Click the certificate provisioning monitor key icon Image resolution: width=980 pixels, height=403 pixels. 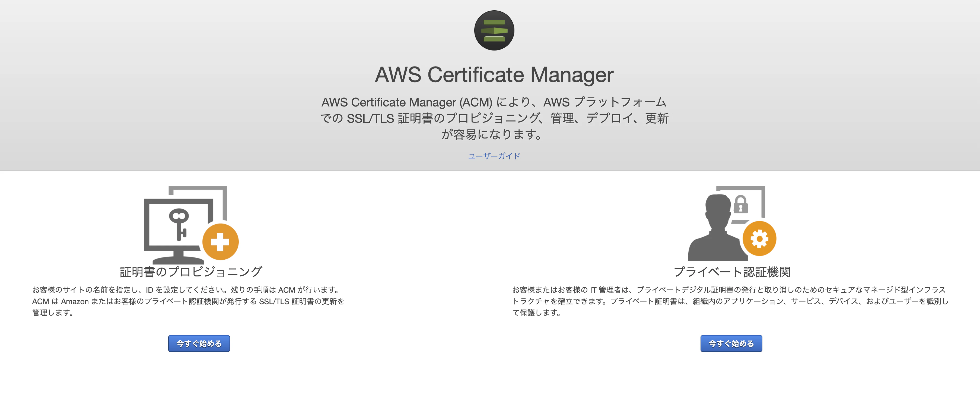(191, 225)
